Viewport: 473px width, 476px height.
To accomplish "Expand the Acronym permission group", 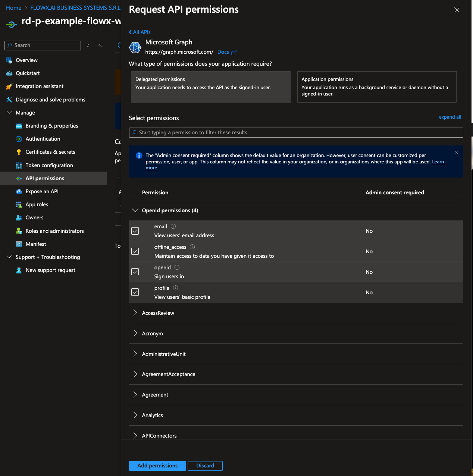I will (x=135, y=333).
